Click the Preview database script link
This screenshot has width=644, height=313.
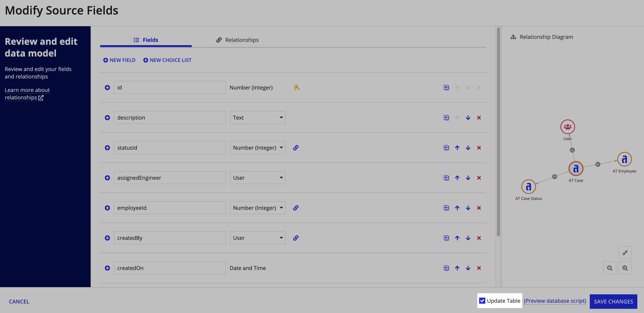pos(555,301)
